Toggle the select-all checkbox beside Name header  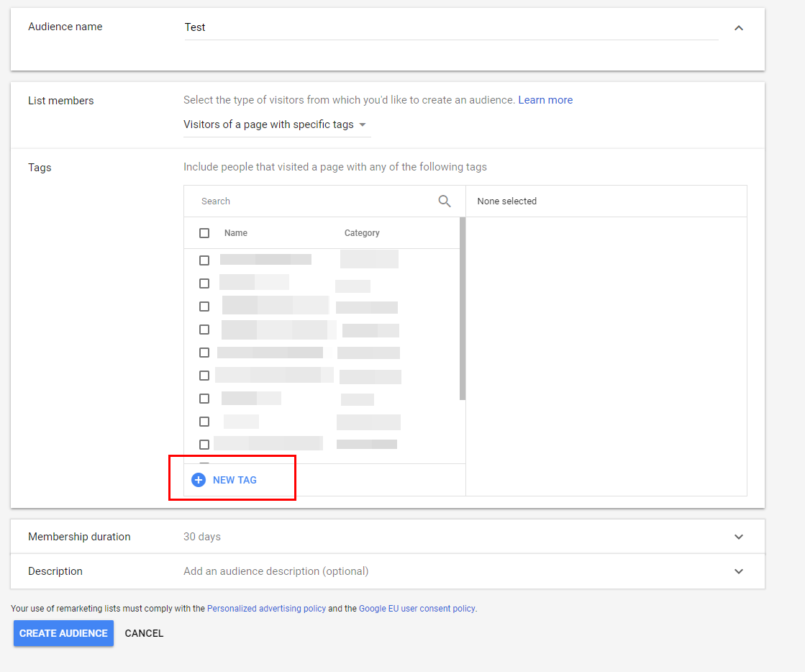click(x=204, y=233)
